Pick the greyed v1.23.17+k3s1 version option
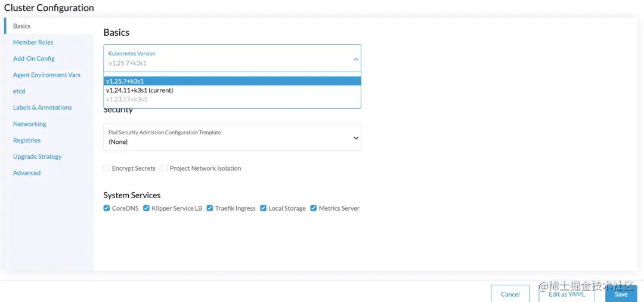 (232, 100)
